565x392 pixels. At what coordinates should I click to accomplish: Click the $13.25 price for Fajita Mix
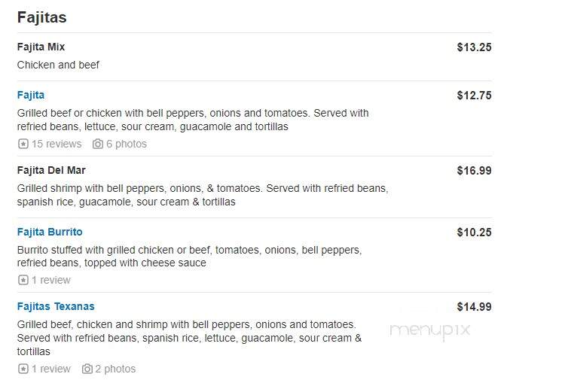click(474, 47)
